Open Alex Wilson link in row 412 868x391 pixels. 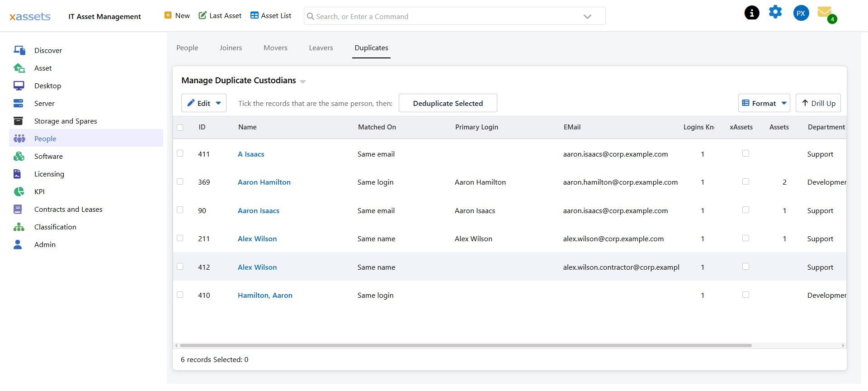point(257,267)
